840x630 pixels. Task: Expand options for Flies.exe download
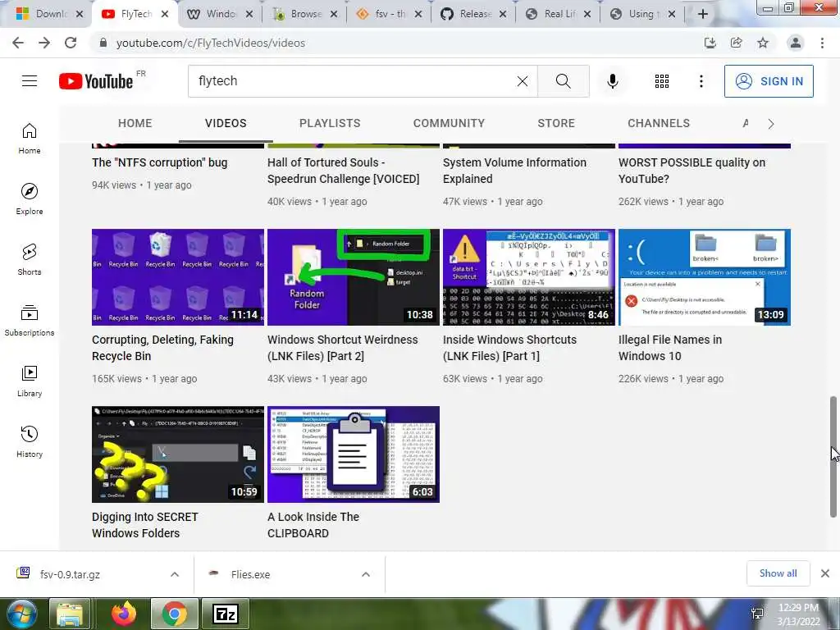click(366, 574)
